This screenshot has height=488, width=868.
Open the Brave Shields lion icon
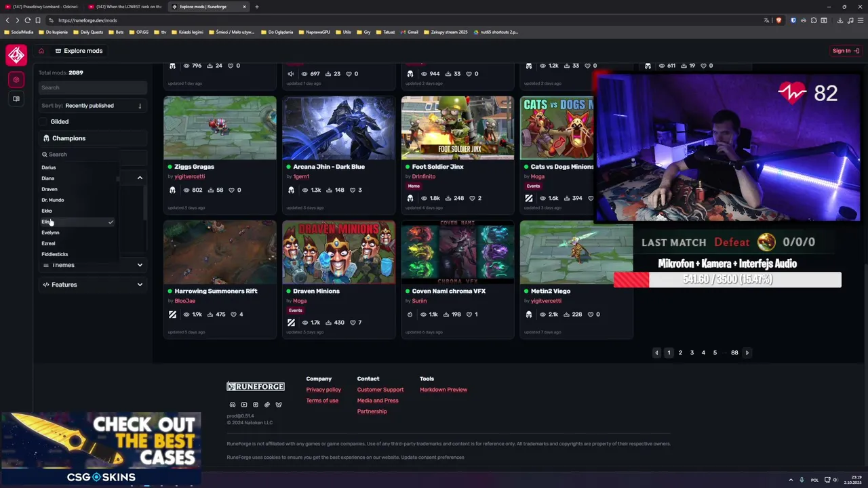pos(778,20)
